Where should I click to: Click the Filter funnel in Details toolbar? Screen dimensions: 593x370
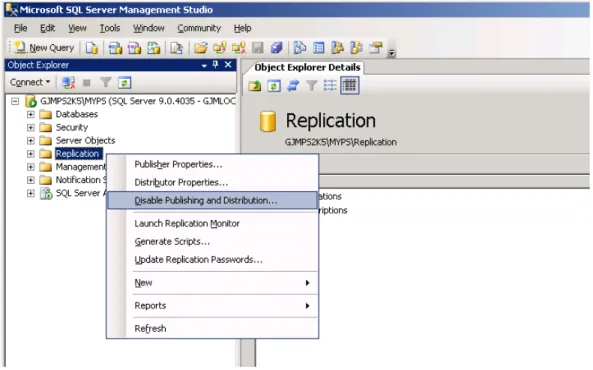(x=312, y=86)
